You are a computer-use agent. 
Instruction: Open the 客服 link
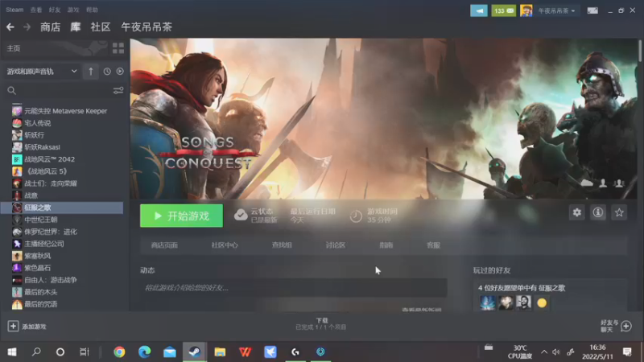(x=433, y=245)
